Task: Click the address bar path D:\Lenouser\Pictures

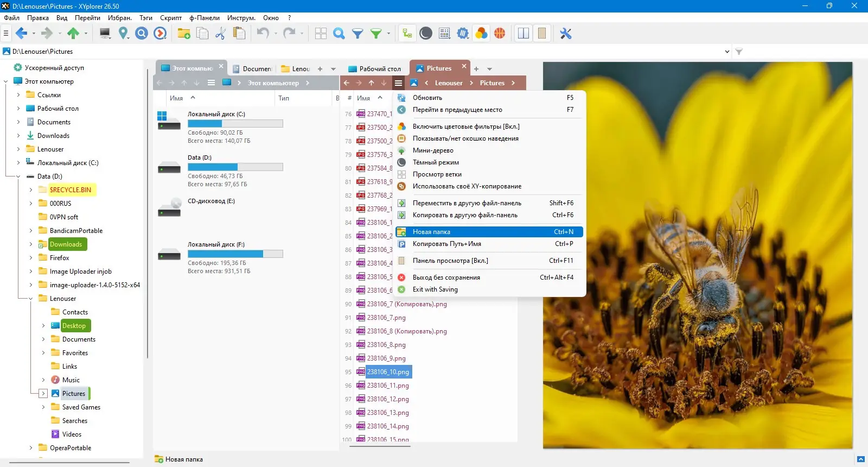Action: 43,52
